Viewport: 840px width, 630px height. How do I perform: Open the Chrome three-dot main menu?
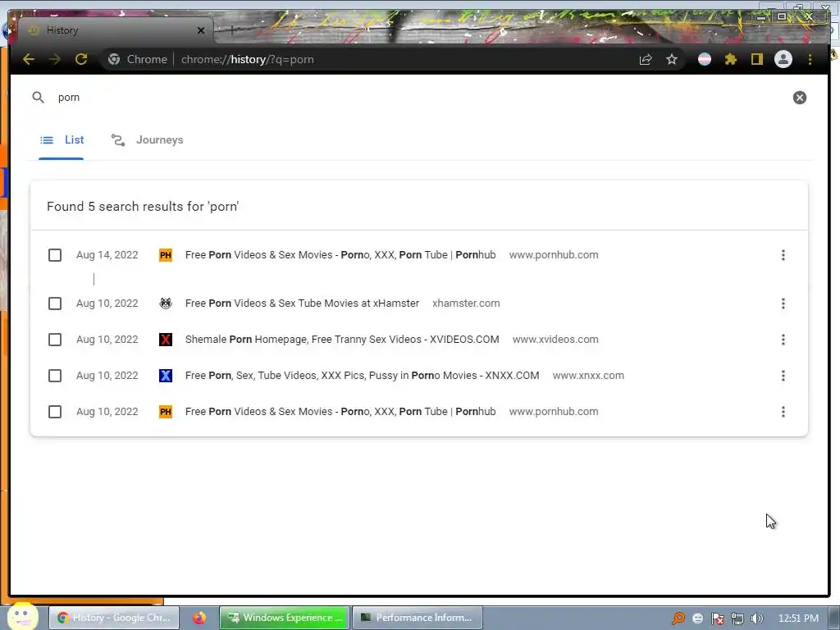pyautogui.click(x=810, y=59)
